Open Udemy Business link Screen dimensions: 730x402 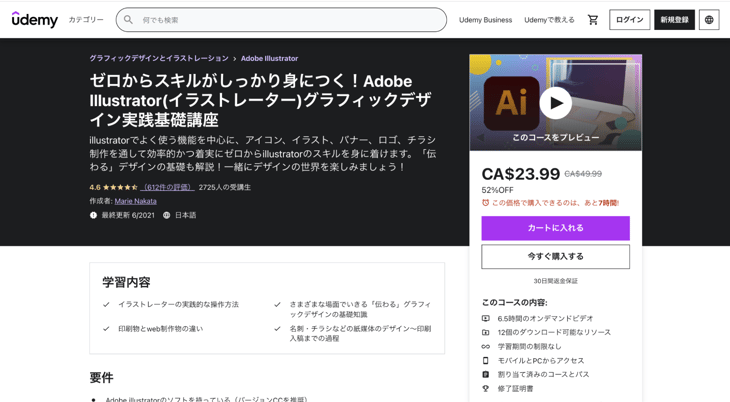click(x=485, y=20)
